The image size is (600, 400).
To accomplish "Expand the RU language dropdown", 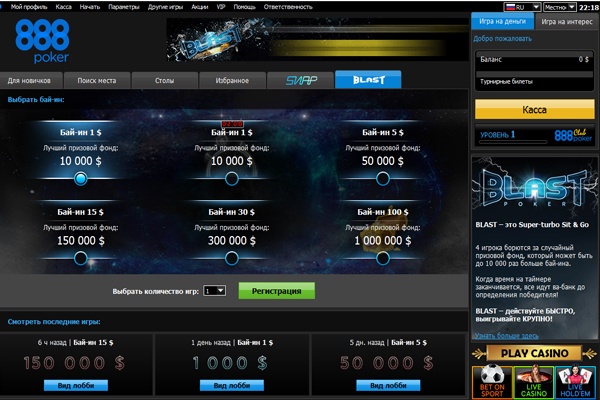I will pos(522,7).
